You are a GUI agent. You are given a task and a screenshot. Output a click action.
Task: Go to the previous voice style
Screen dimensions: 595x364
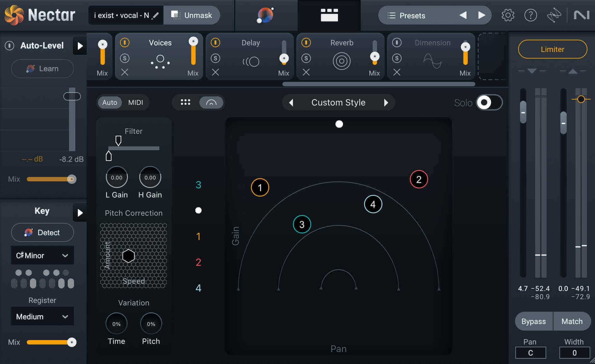pyautogui.click(x=291, y=103)
